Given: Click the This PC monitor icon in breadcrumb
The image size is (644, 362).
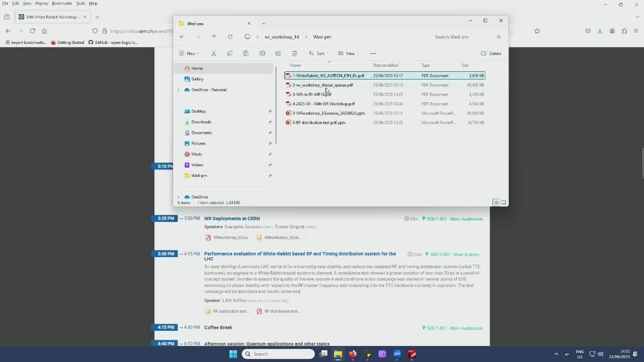Looking at the screenshot, I should 248,37.
